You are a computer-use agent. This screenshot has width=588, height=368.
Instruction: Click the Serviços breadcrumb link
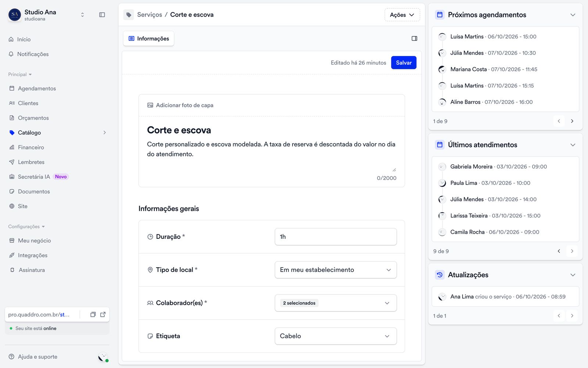point(150,15)
